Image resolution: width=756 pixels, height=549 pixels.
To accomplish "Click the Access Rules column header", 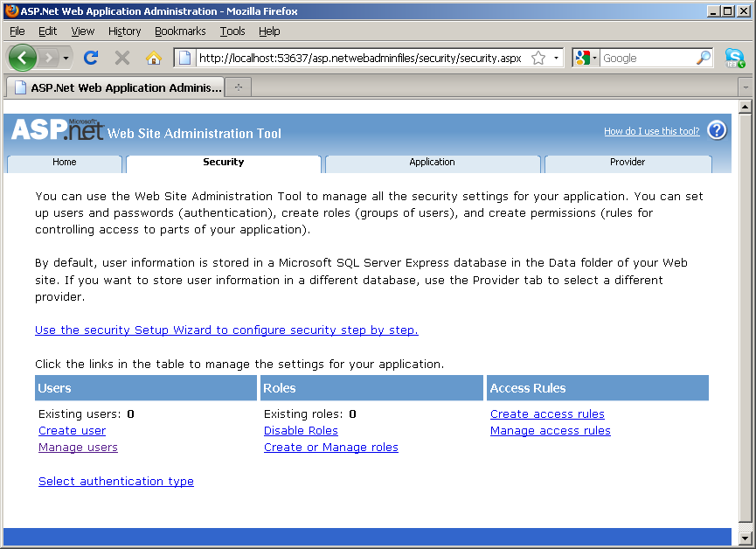I will click(x=598, y=388).
